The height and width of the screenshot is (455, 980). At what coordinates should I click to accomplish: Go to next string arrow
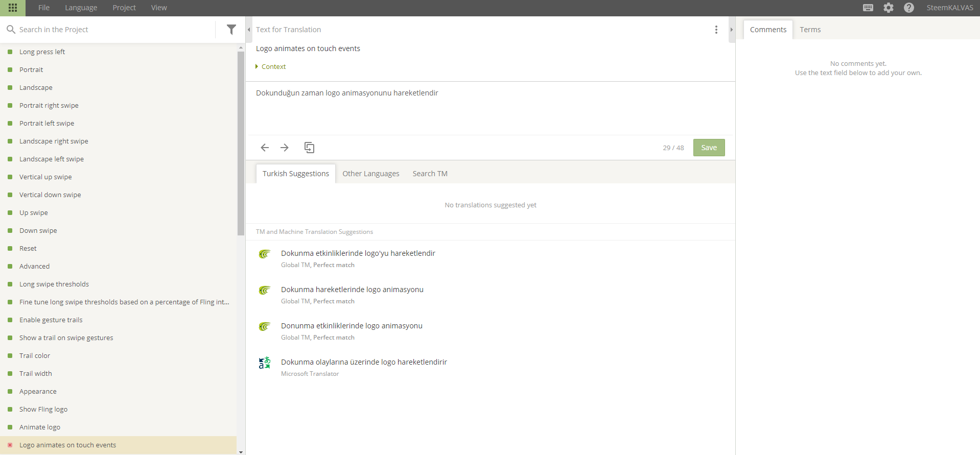point(285,148)
